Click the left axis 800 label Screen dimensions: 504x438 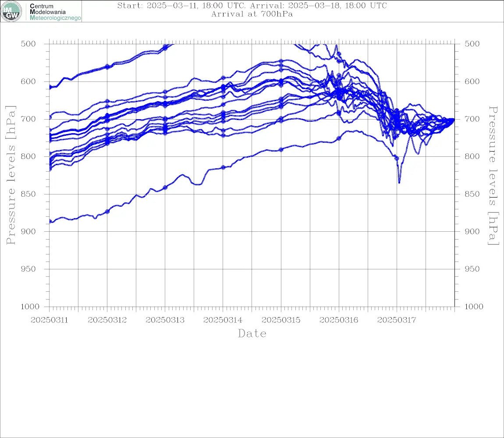tap(28, 156)
